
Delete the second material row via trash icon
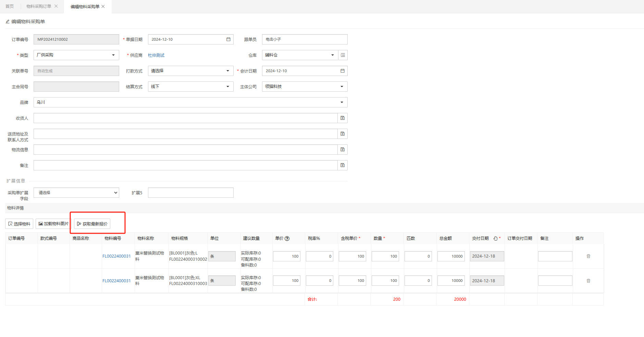click(589, 281)
